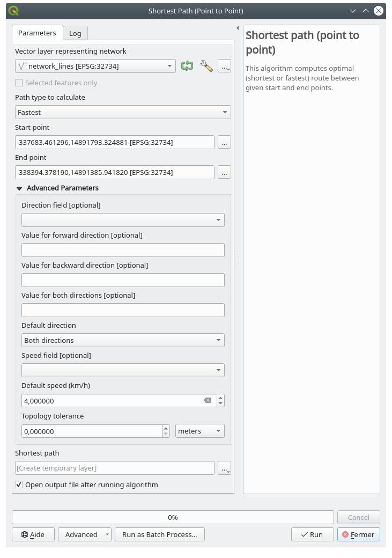Toggle Selected features only checkbox
Viewport: 392px width, 558px height.
tap(19, 83)
